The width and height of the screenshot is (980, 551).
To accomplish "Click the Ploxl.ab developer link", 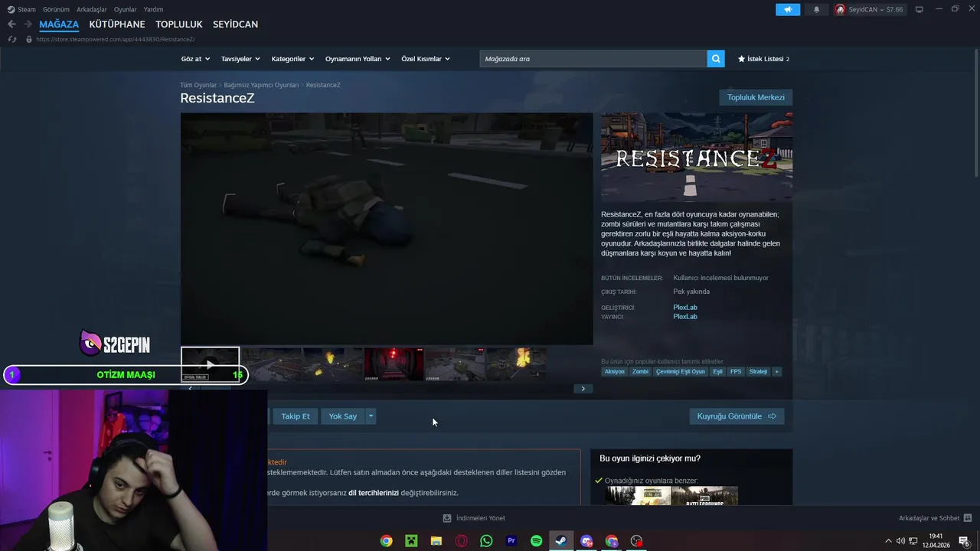I will [685, 308].
